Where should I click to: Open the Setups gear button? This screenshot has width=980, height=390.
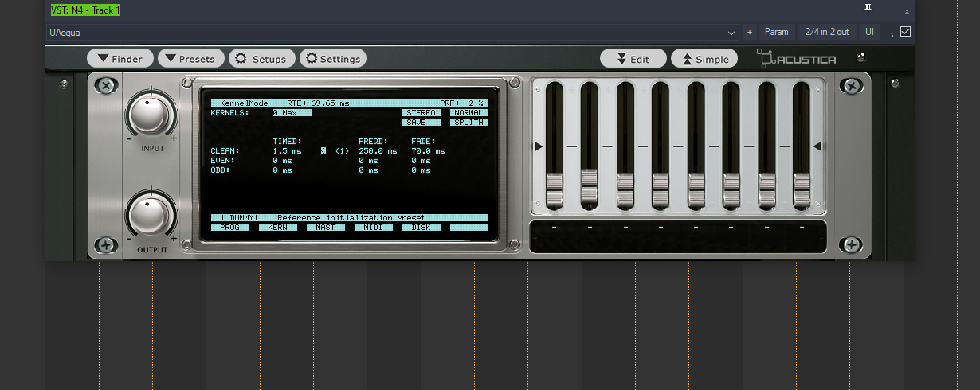click(x=262, y=59)
